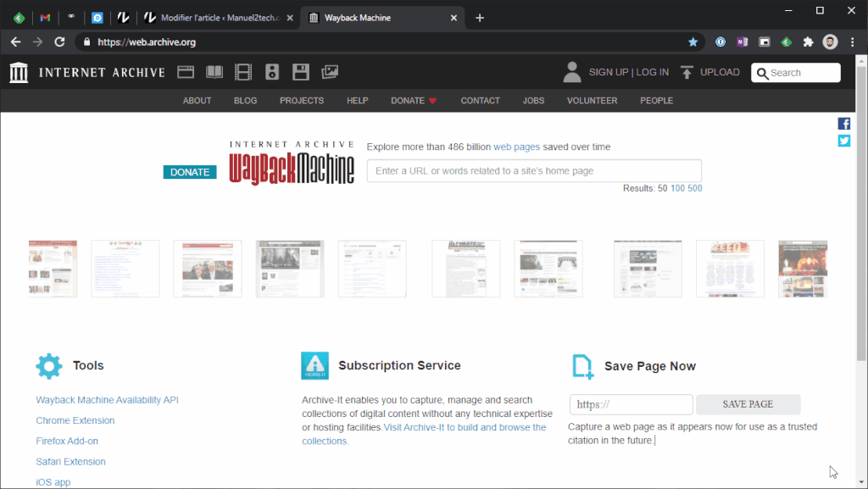Click the site lock icon
Viewport: 868px width, 489px height.
[x=86, y=42]
